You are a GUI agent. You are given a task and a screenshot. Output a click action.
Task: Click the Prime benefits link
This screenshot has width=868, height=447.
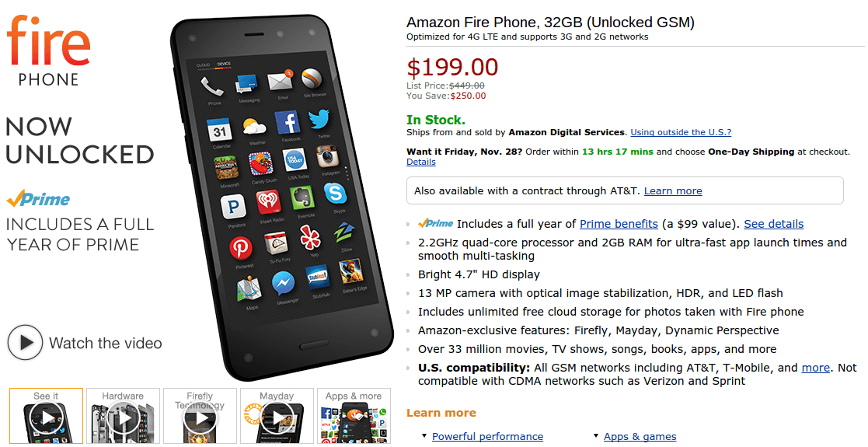[619, 224]
